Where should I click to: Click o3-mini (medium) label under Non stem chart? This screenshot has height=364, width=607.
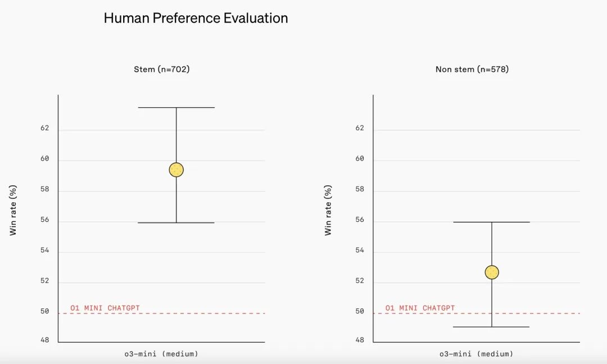[477, 353]
